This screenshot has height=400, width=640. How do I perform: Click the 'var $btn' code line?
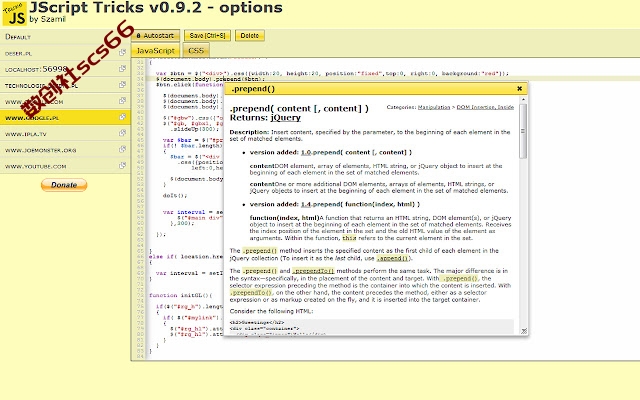tap(332, 73)
